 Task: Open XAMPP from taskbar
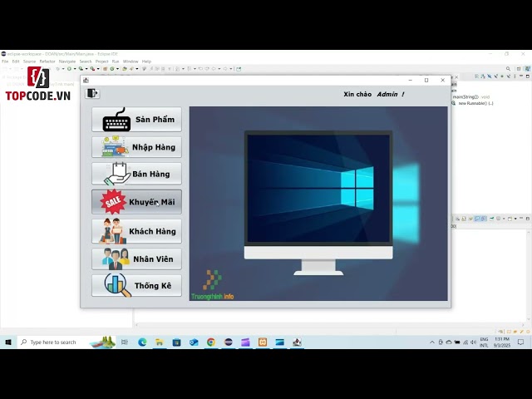tap(263, 342)
